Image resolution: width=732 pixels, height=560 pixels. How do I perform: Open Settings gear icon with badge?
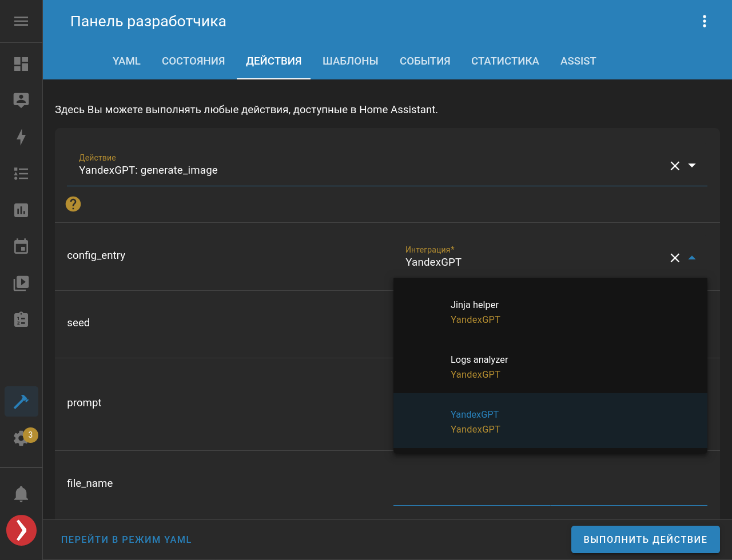[x=21, y=438]
